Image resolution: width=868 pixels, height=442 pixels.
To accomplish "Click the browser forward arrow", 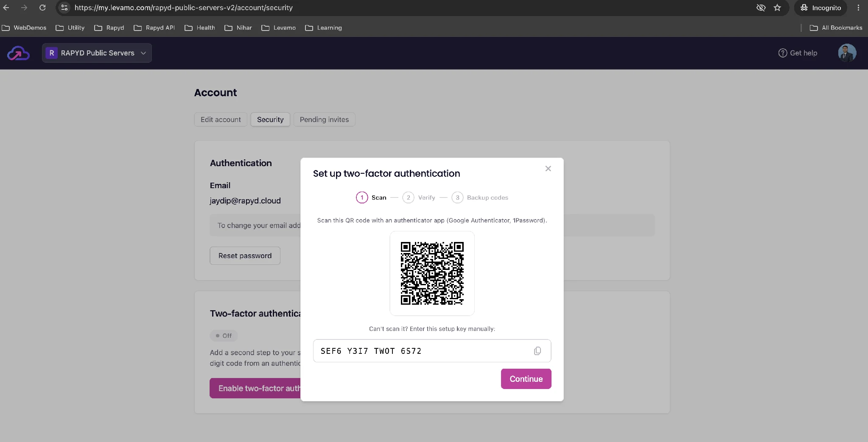I will pyautogui.click(x=24, y=8).
